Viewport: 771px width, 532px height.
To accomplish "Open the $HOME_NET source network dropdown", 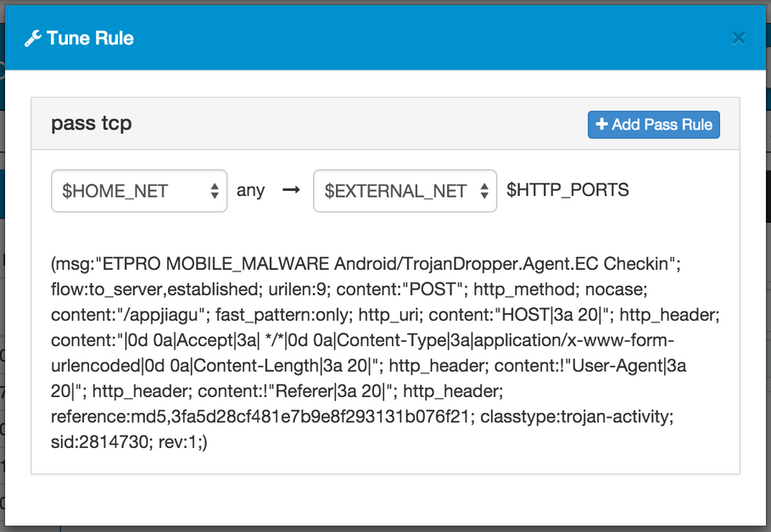I will pyautogui.click(x=138, y=190).
